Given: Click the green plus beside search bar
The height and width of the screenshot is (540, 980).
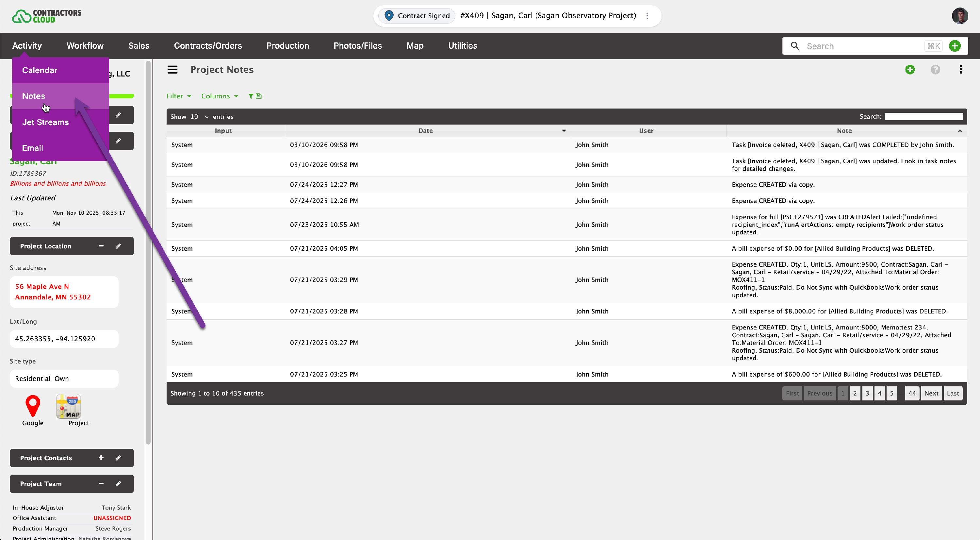Looking at the screenshot, I should click(x=955, y=46).
